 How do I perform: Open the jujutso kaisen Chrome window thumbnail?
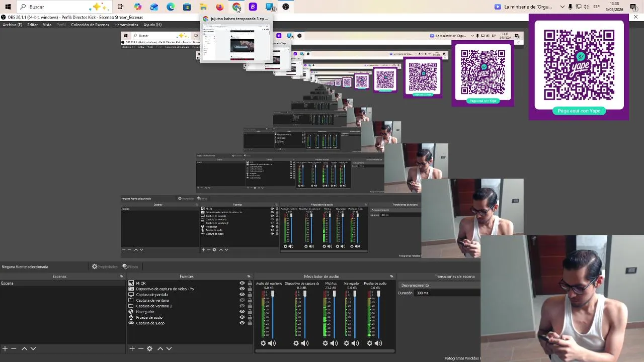[236, 39]
